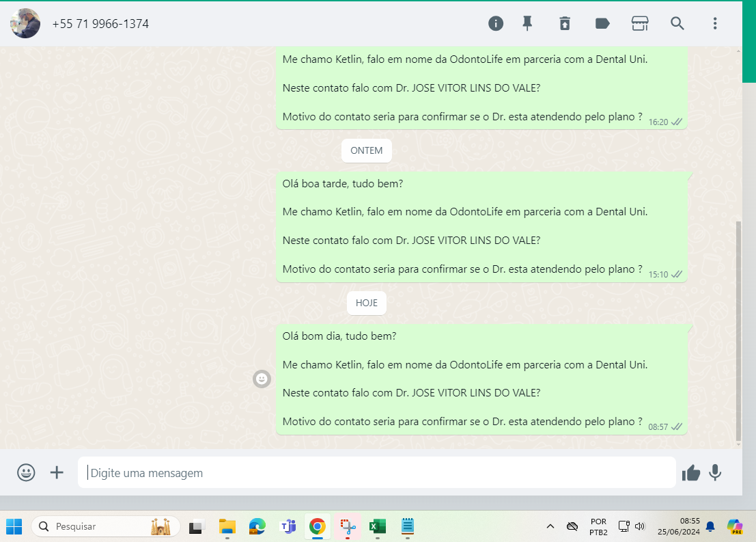React to message with smiley reaction button
The width and height of the screenshot is (756, 542).
tap(262, 379)
